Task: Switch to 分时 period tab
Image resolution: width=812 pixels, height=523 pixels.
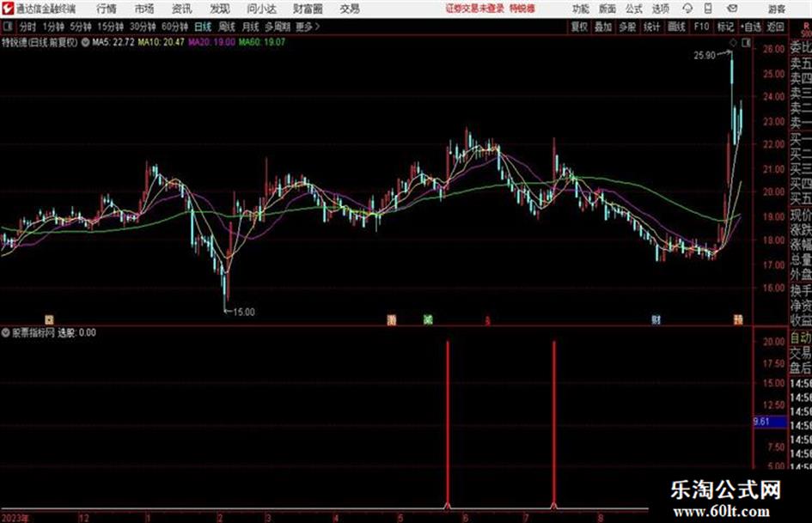Action: [x=27, y=27]
